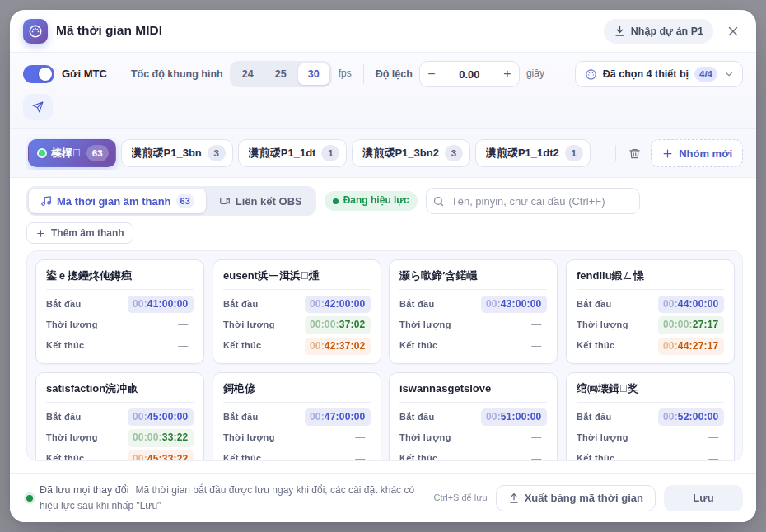Toggle the Gửi MTC switch
766x532 pixels.
point(39,74)
